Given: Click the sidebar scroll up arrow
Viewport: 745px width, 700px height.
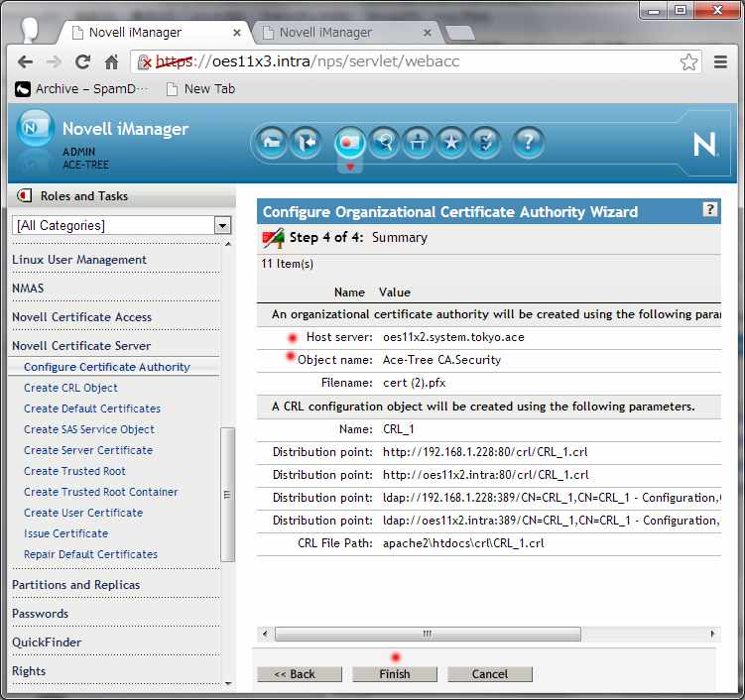Looking at the screenshot, I should click(228, 244).
